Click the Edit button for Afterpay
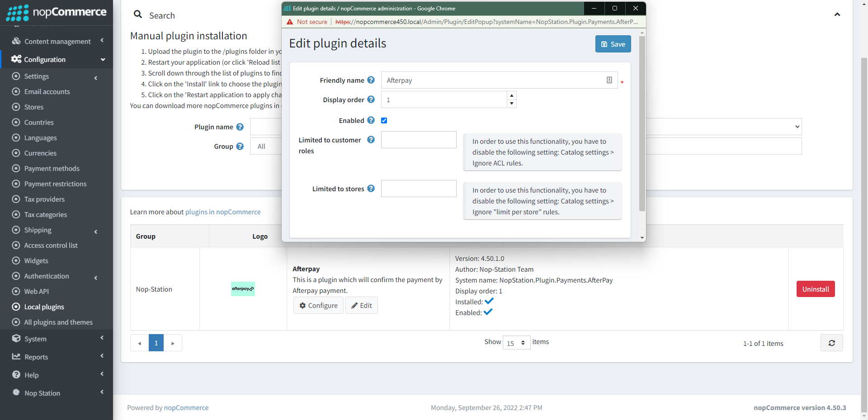 (x=362, y=306)
